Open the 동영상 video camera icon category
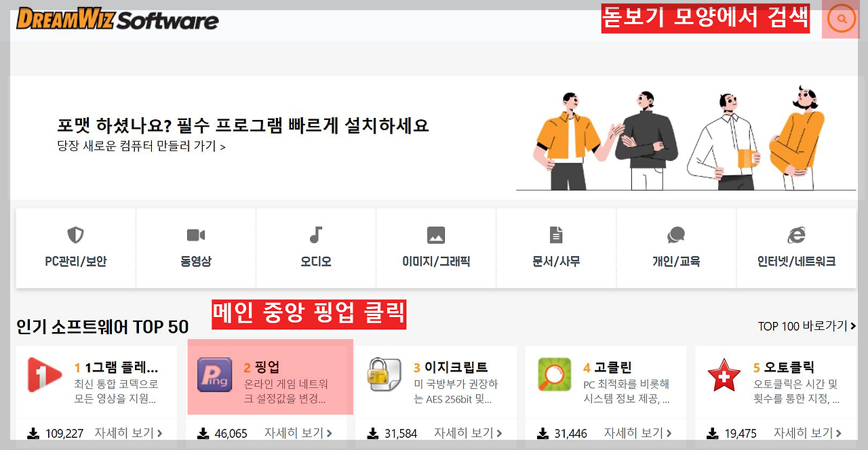 196,235
